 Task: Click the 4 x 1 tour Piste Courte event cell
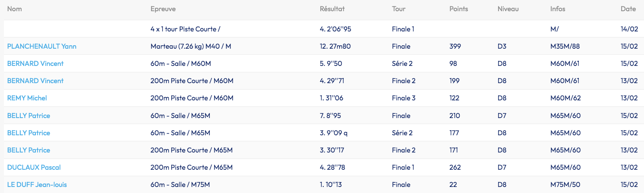click(x=186, y=29)
